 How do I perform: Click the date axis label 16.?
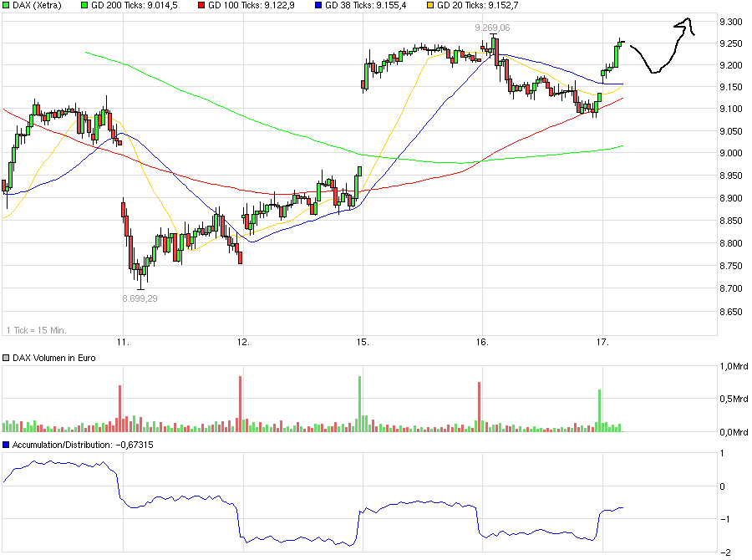(x=482, y=342)
